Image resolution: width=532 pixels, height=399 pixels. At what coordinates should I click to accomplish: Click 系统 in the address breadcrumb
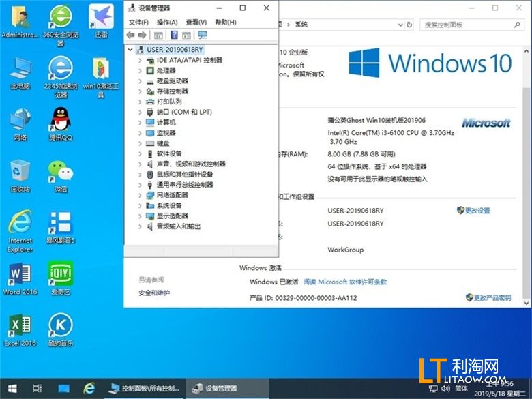[301, 25]
